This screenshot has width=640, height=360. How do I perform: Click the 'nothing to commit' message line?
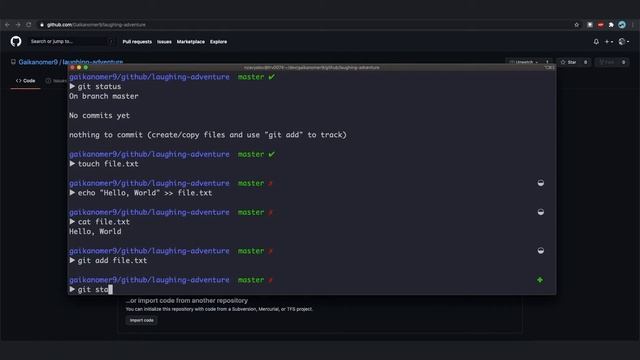[208, 135]
